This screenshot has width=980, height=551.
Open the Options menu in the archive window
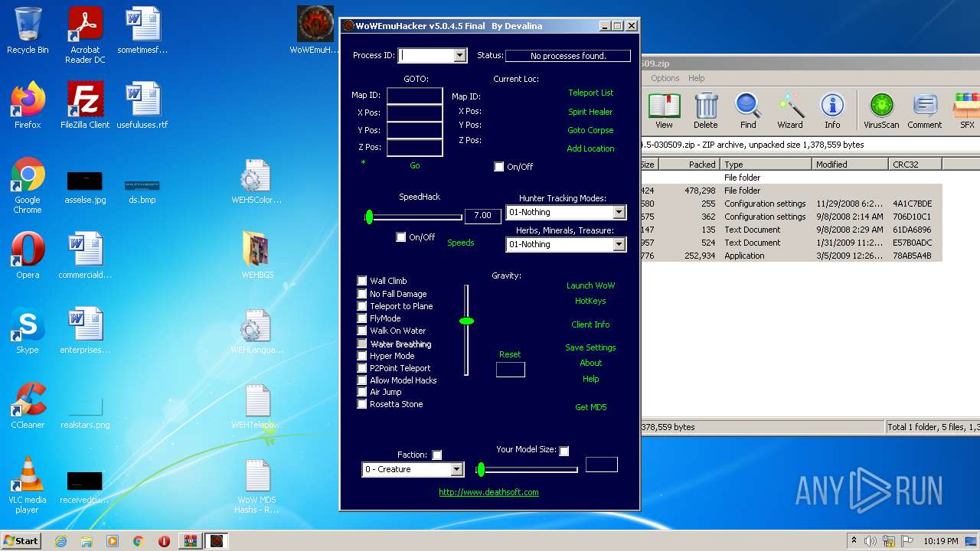tap(665, 78)
